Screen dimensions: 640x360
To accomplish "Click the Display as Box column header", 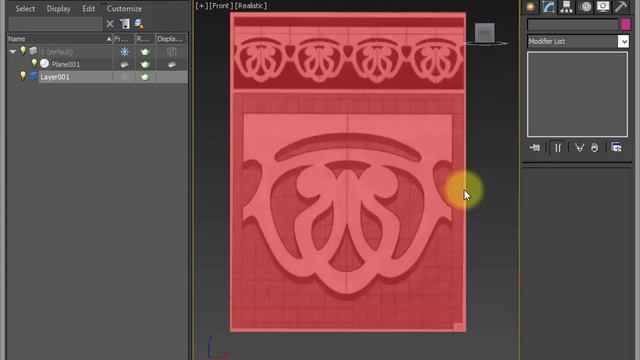I will (171, 39).
